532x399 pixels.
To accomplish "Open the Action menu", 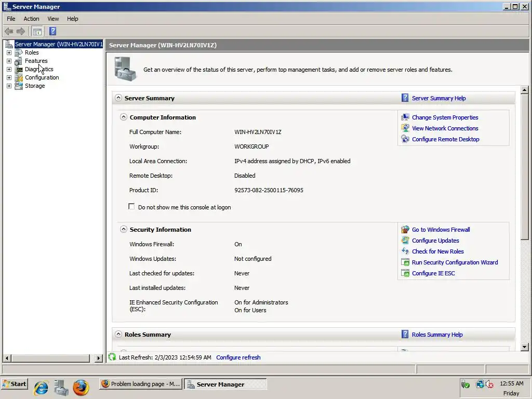I will point(31,19).
